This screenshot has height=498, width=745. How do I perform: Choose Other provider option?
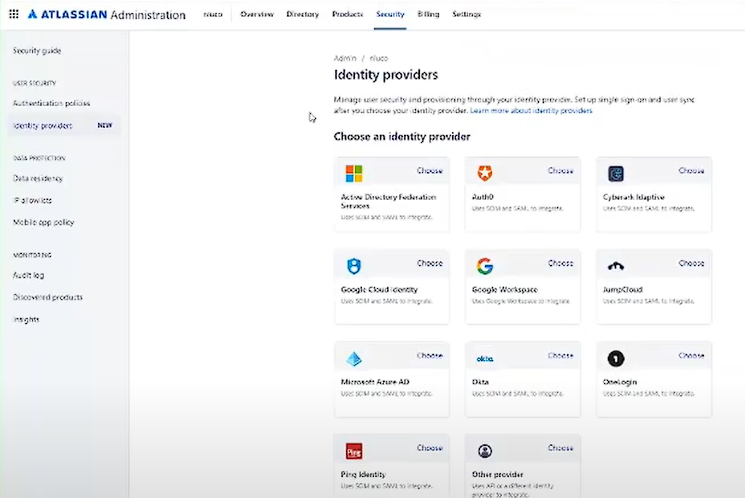pos(561,448)
